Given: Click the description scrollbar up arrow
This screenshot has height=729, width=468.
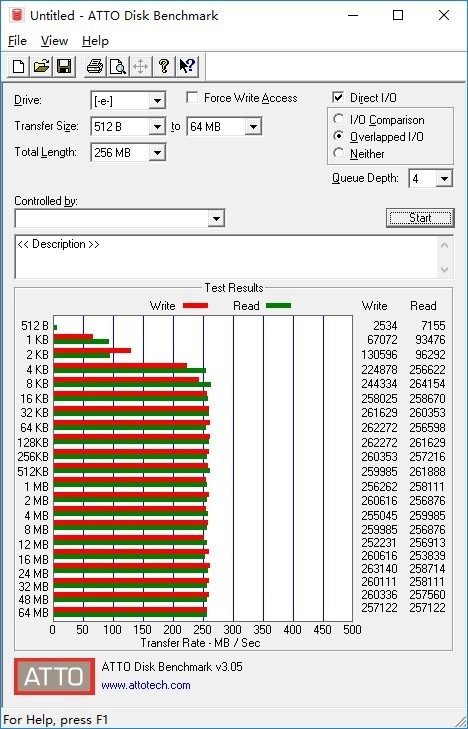Looking at the screenshot, I should [445, 245].
